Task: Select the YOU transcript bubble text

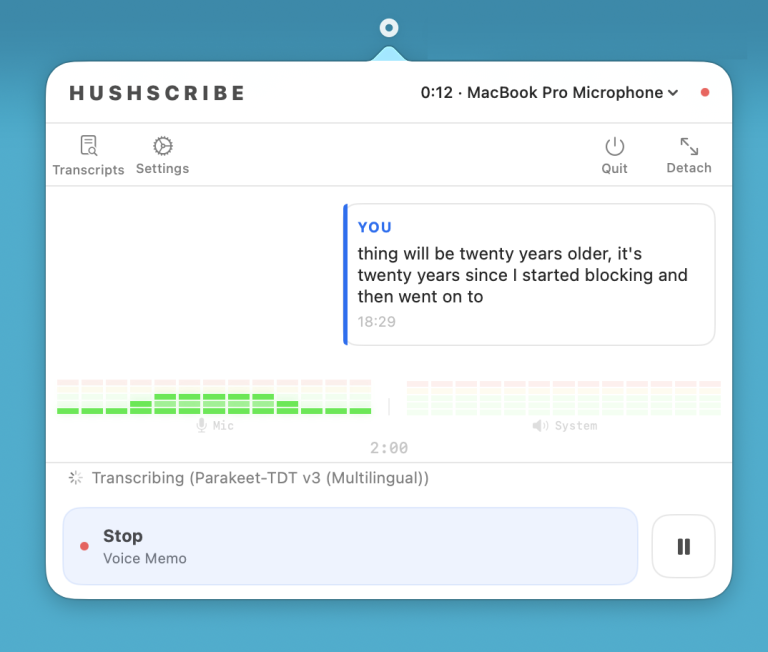Action: (523, 275)
